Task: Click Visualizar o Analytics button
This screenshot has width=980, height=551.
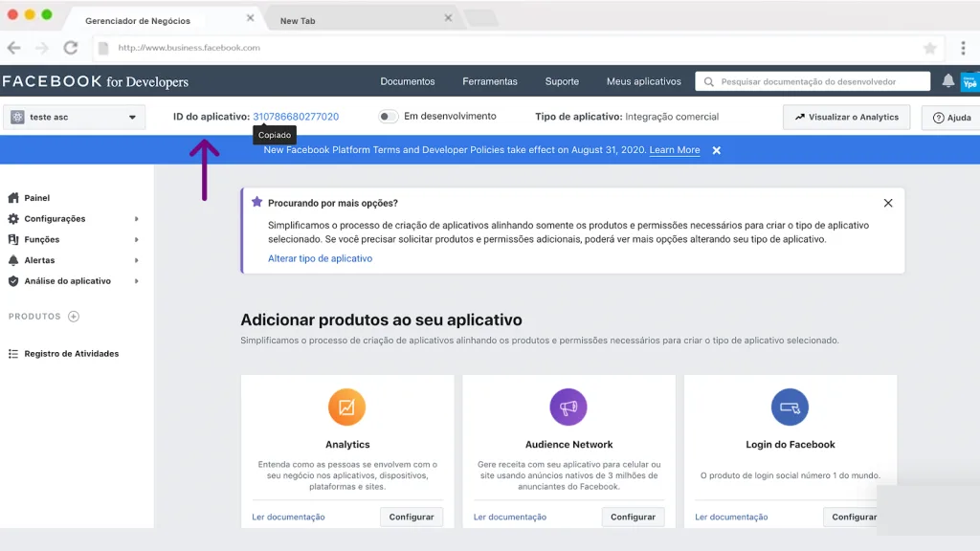Action: 846,117
